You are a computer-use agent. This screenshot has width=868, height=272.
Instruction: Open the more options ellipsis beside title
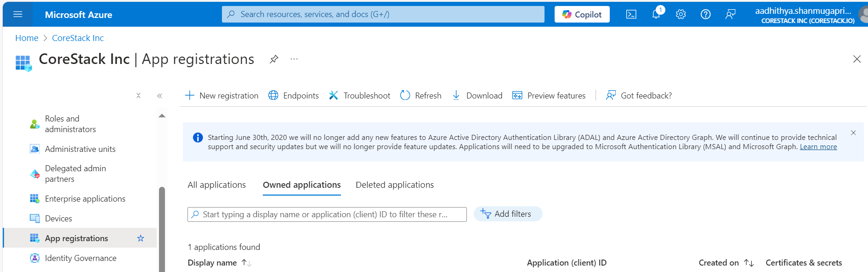tap(294, 59)
